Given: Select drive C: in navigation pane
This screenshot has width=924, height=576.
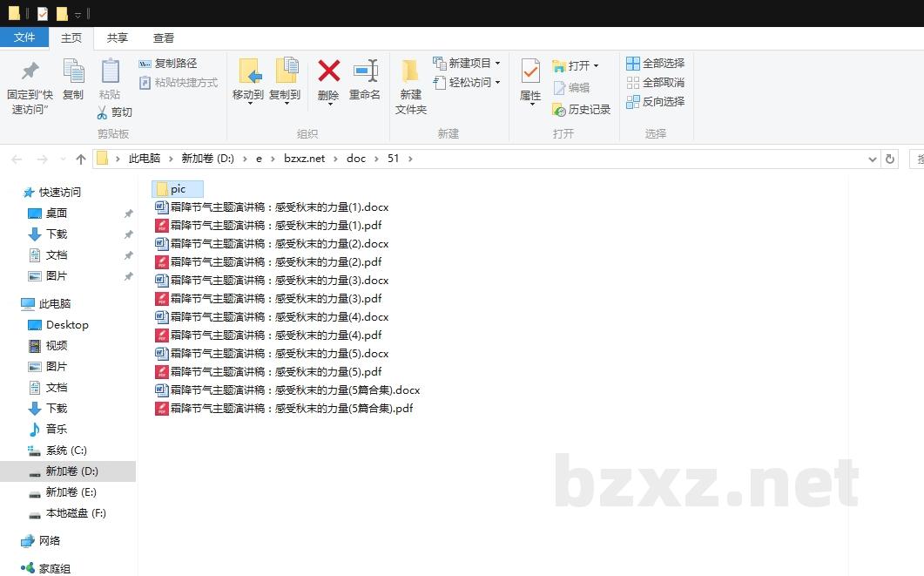Looking at the screenshot, I should coord(66,451).
